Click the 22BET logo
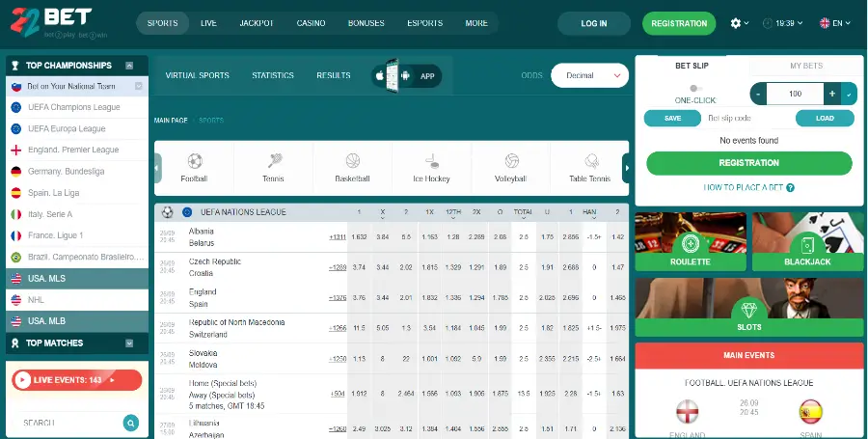Viewport: 868px width, 439px height. click(58, 23)
